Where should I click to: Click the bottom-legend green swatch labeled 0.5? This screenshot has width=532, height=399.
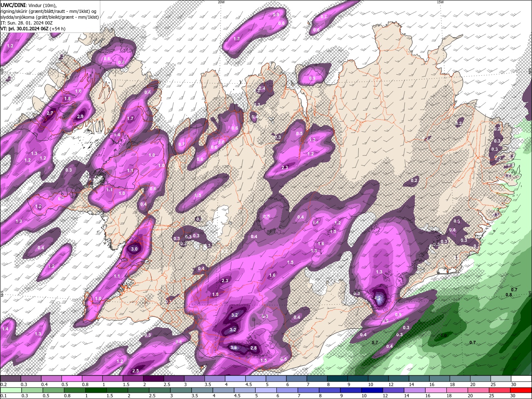(54, 390)
